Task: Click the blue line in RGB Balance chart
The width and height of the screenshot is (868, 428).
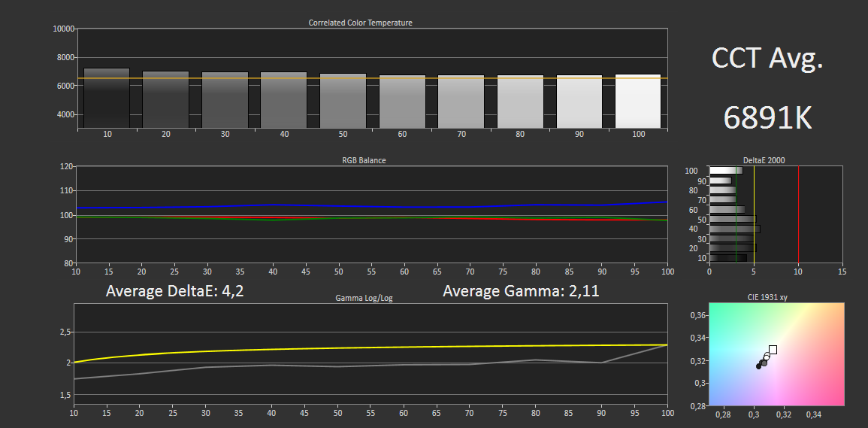Action: point(372,205)
